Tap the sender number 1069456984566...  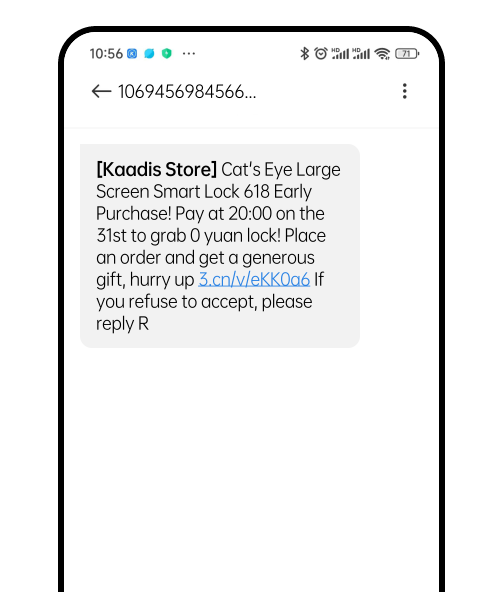(187, 92)
